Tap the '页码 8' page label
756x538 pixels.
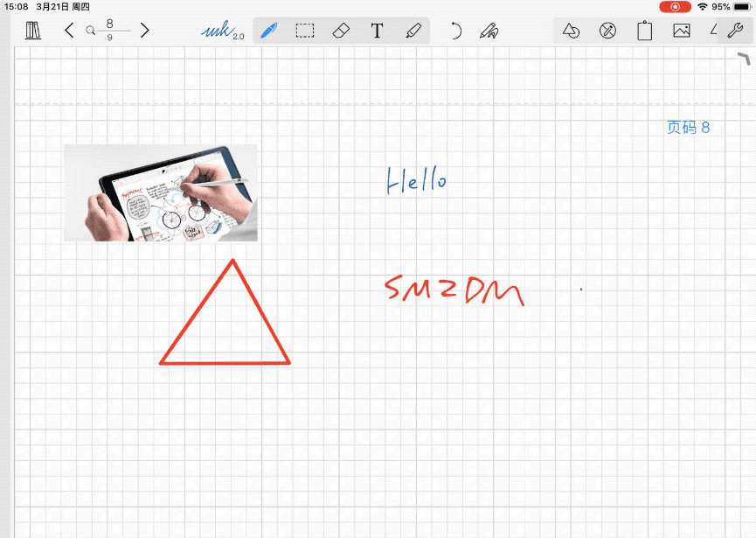click(688, 128)
